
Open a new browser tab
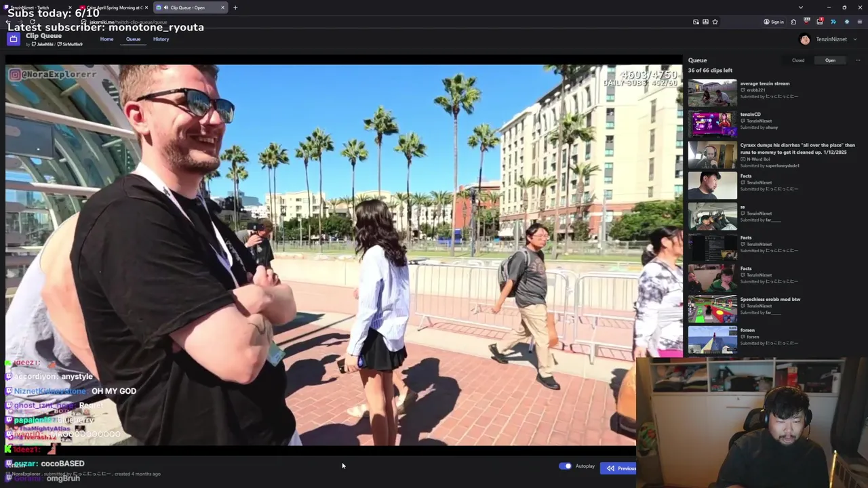click(x=235, y=7)
